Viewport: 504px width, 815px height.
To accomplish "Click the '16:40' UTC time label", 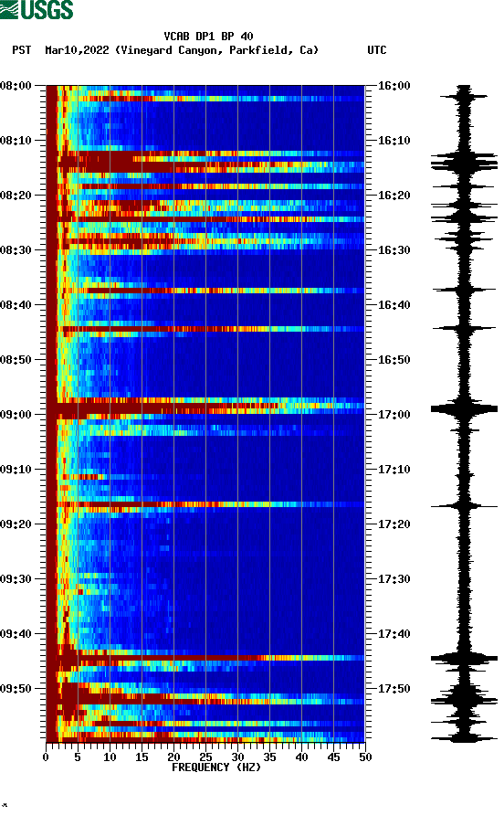I will point(394,305).
